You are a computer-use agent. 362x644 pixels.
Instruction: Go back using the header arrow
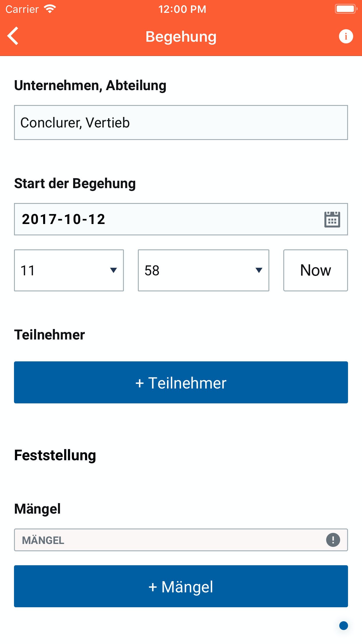point(13,36)
